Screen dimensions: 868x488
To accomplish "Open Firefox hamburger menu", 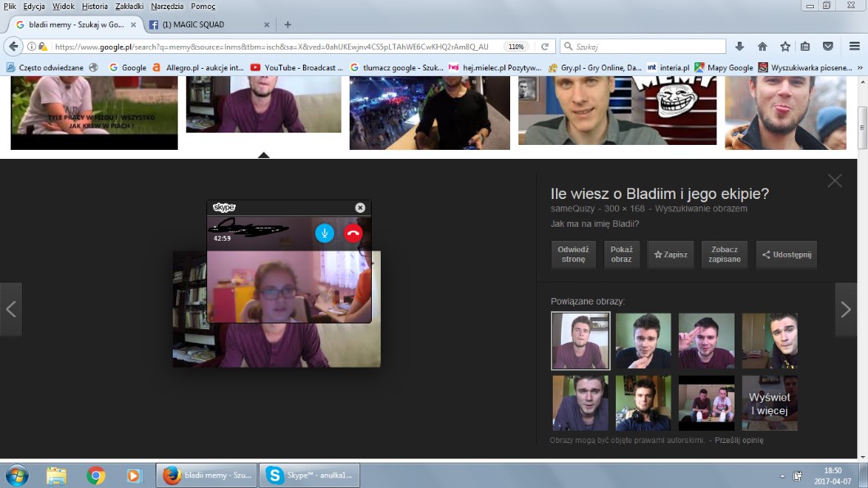I will 855,47.
